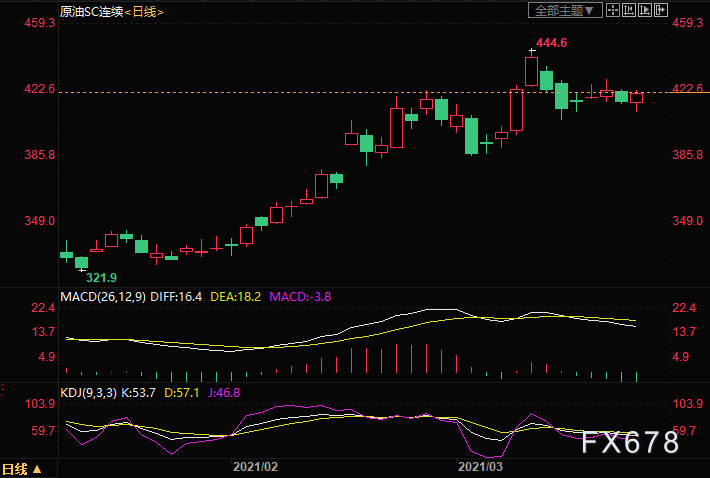Click the <日线> period label in title
This screenshot has height=478, width=710.
point(144,12)
